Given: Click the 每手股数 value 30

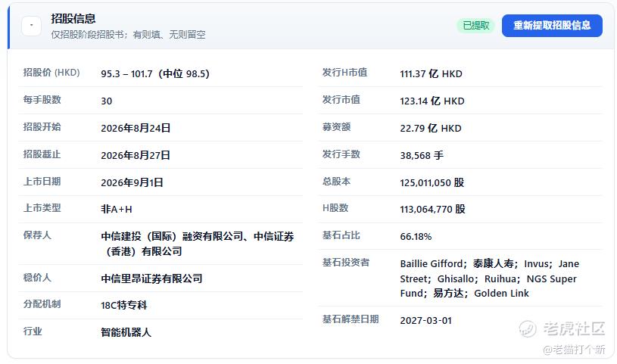Looking at the screenshot, I should coord(106,101).
